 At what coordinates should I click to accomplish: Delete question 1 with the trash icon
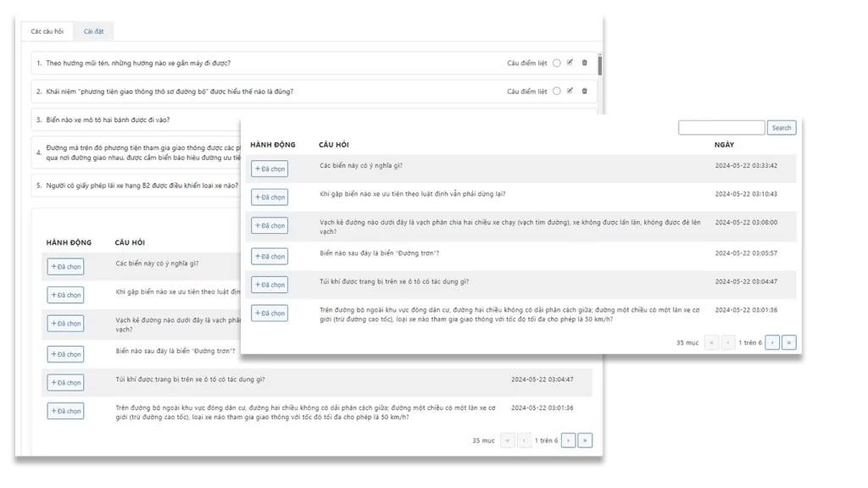[584, 63]
